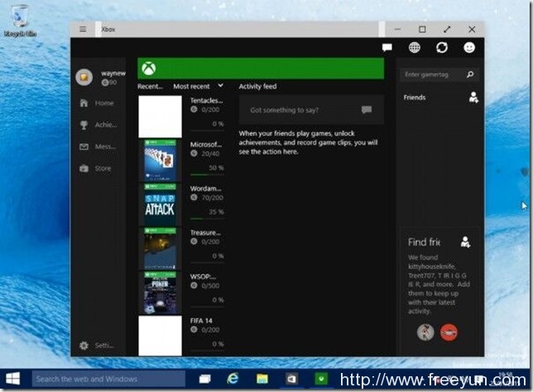Click the post comment bubble icon
The width and height of the screenshot is (533, 392).
click(x=367, y=110)
